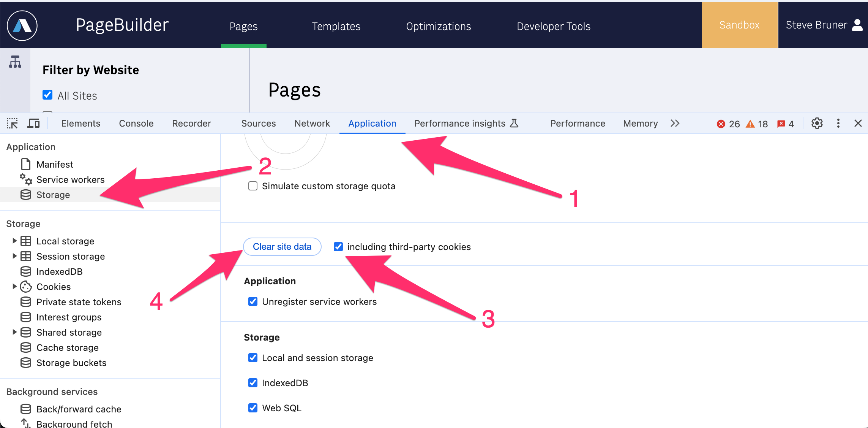
Task: Select Private state tokens label
Action: coord(79,302)
